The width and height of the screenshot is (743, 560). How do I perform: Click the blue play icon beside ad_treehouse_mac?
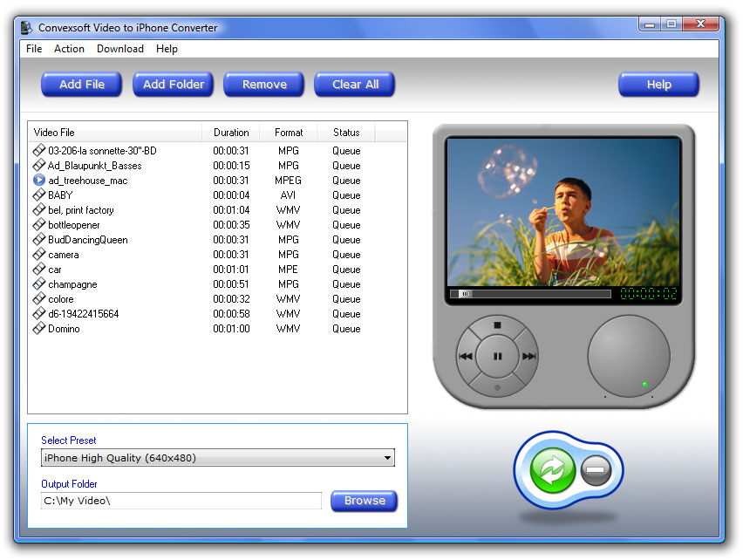(39, 180)
